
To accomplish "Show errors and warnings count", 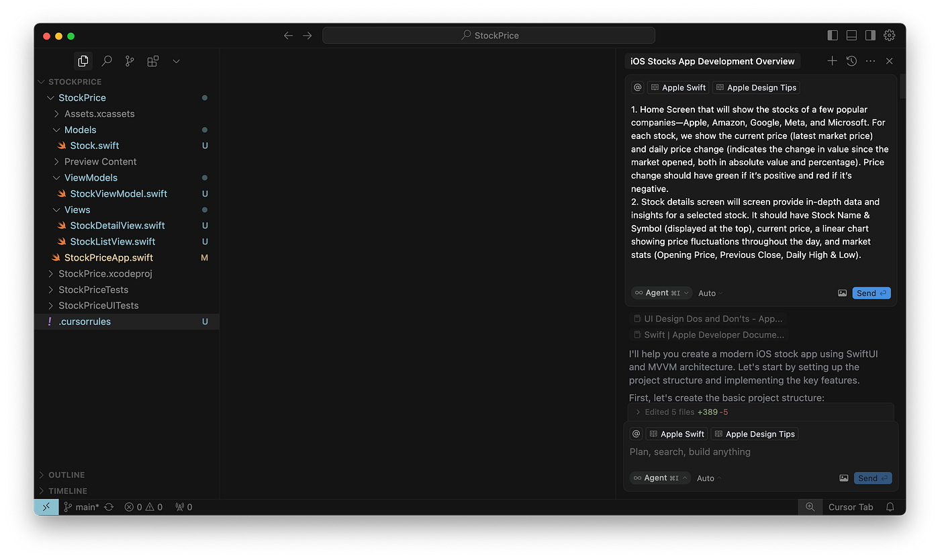I will tap(143, 507).
